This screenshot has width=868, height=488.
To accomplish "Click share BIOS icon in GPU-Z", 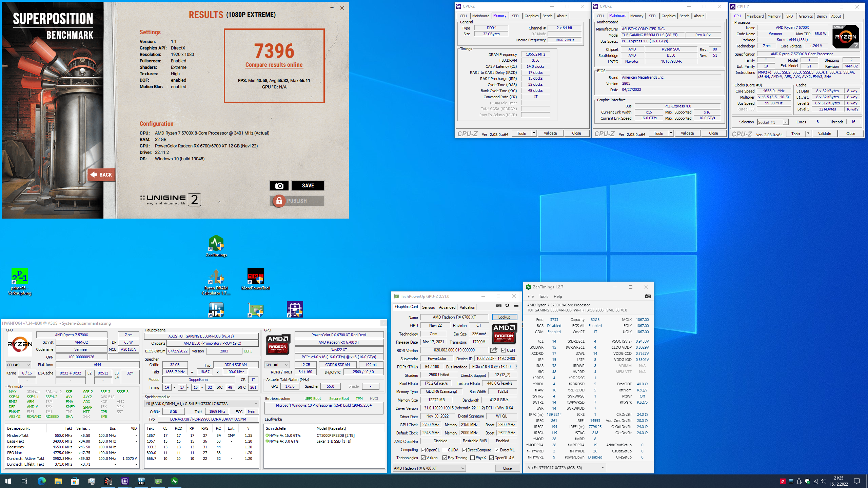I will pyautogui.click(x=494, y=350).
